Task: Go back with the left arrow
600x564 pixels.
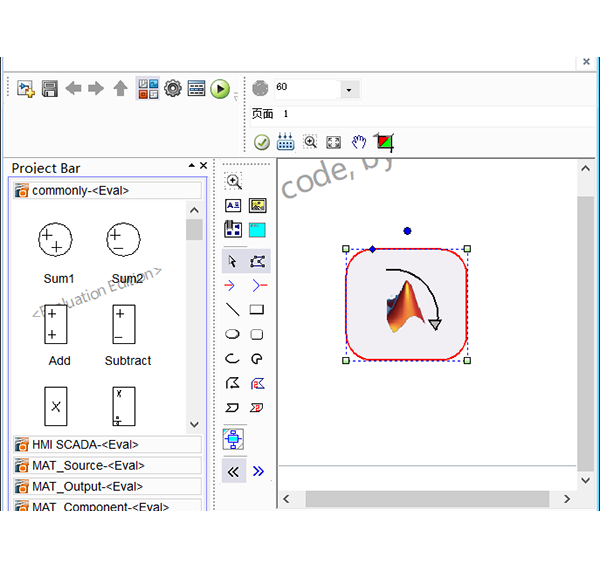Action: [x=73, y=88]
